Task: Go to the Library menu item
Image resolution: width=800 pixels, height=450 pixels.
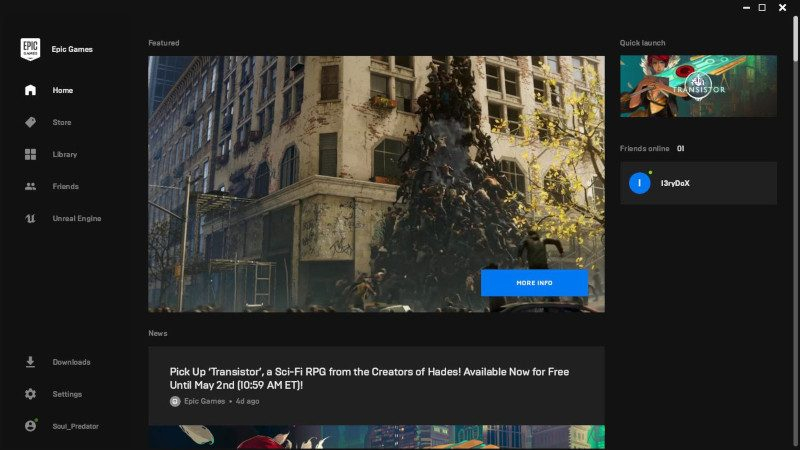Action: pyautogui.click(x=65, y=155)
